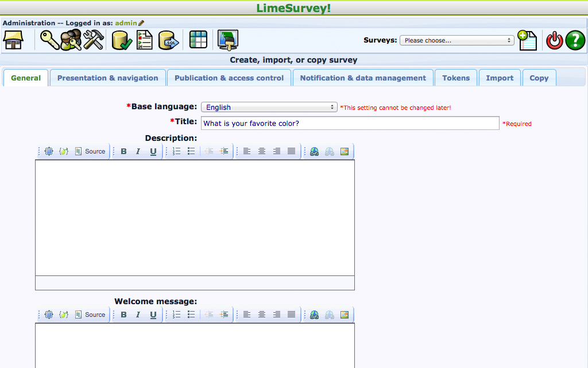The height and width of the screenshot is (368, 588).
Task: Center text in the Description editor
Action: [262, 151]
